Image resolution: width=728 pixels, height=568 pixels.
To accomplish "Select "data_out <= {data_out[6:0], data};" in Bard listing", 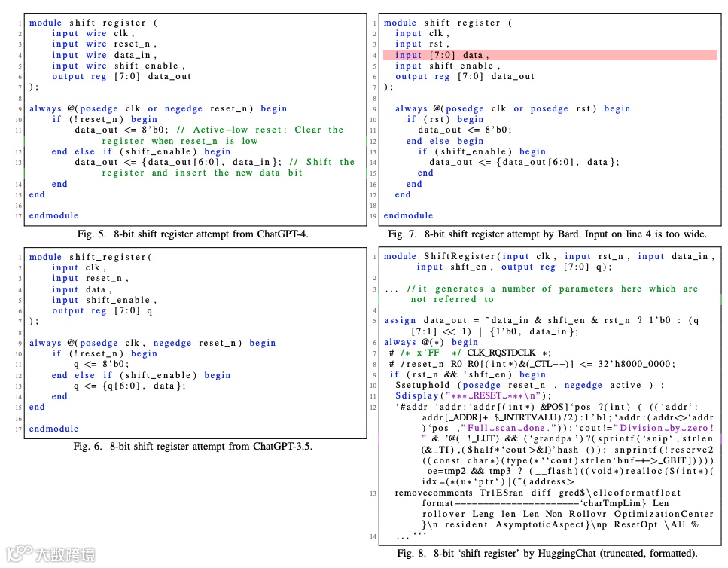I will pos(524,162).
